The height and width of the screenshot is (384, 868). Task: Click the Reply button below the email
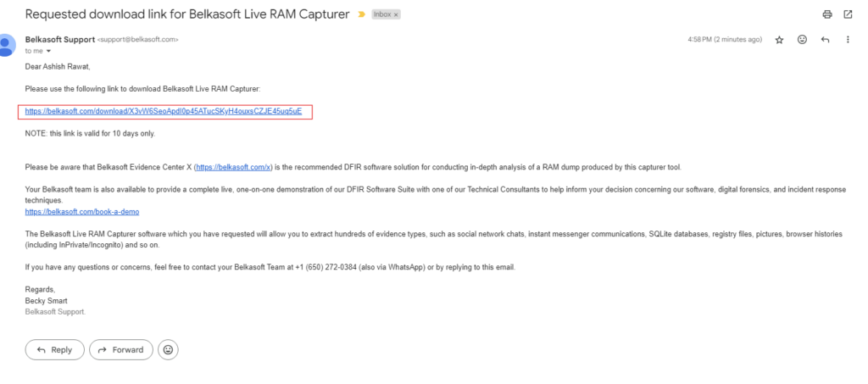(x=55, y=350)
